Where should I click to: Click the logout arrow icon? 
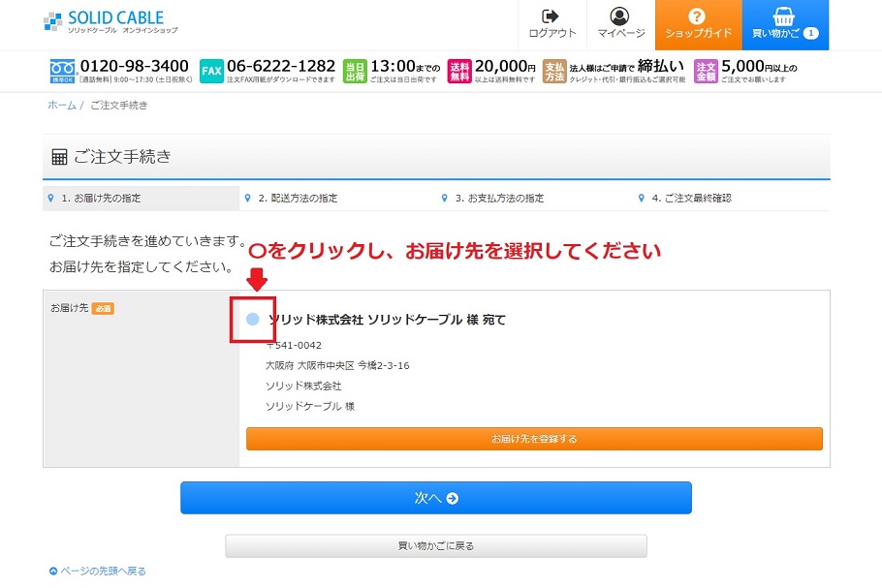[x=551, y=15]
